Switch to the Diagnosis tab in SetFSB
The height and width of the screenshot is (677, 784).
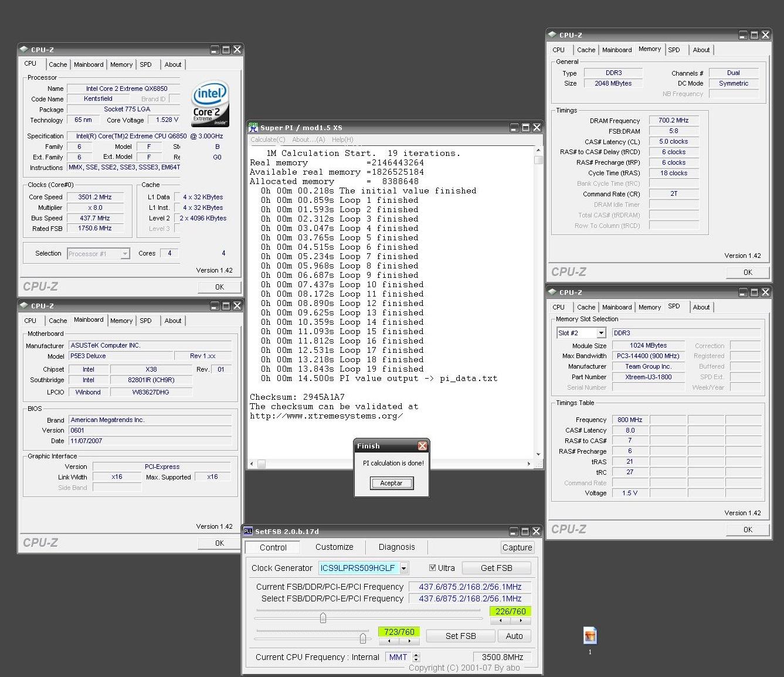pyautogui.click(x=396, y=547)
